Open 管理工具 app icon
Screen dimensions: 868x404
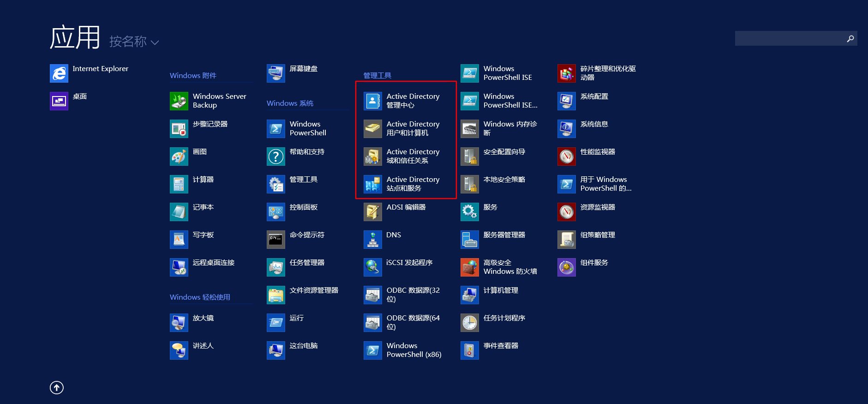pos(276,184)
